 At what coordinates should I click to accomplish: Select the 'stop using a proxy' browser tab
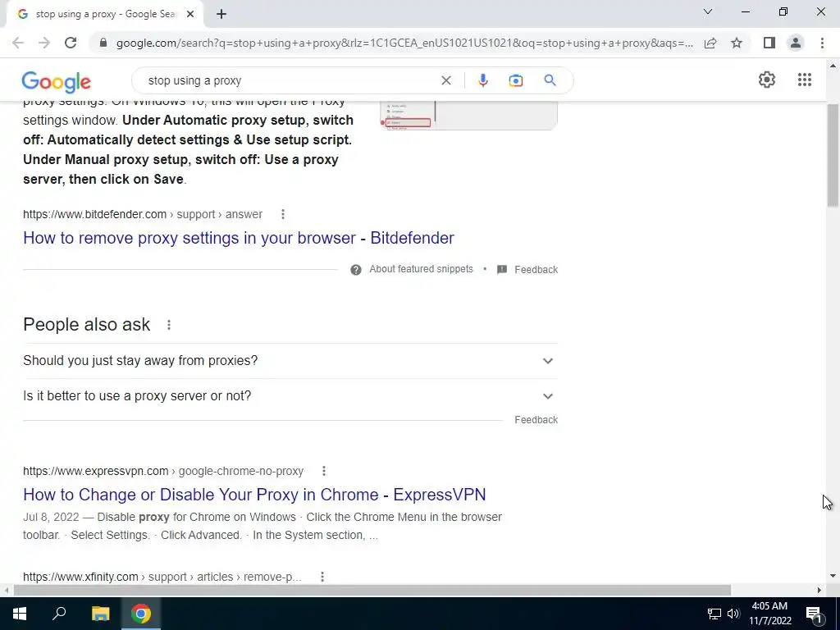(105, 15)
